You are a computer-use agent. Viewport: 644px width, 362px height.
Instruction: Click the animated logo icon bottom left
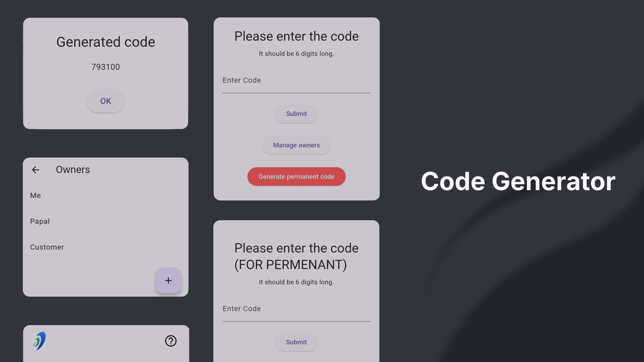click(39, 341)
